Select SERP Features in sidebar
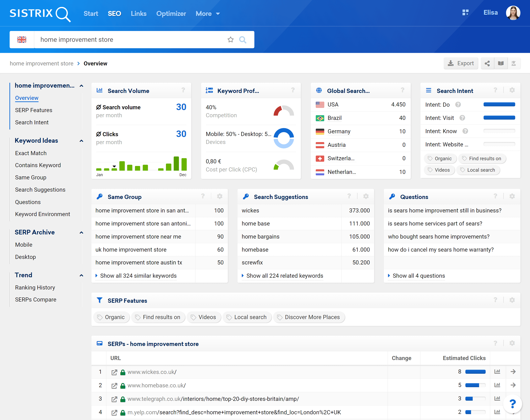Screen dimensions: 530x420 click(34, 110)
